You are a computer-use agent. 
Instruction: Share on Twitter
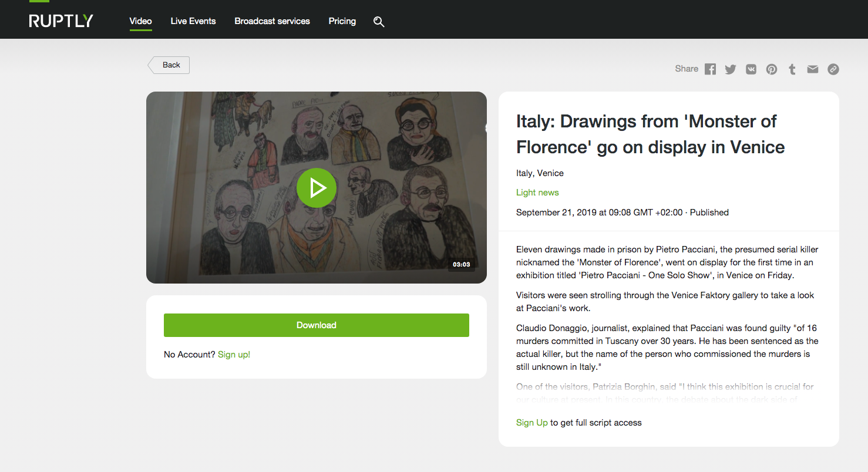pyautogui.click(x=731, y=69)
